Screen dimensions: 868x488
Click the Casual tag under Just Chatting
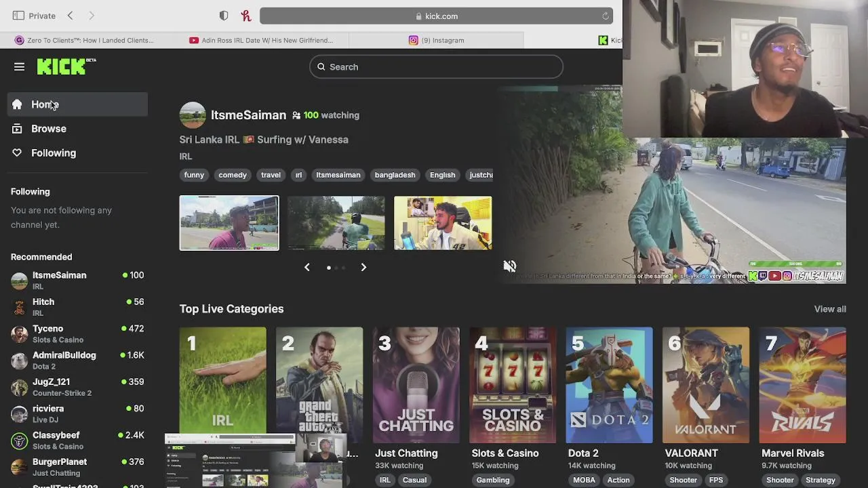pos(414,480)
